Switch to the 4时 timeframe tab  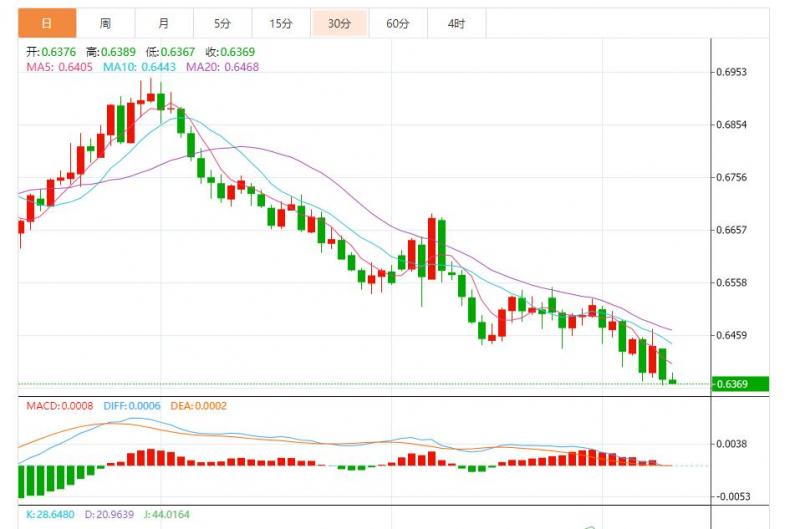click(457, 23)
